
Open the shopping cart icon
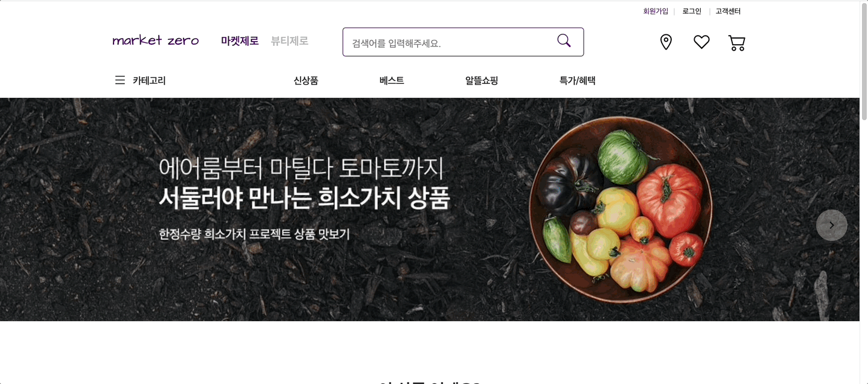737,43
